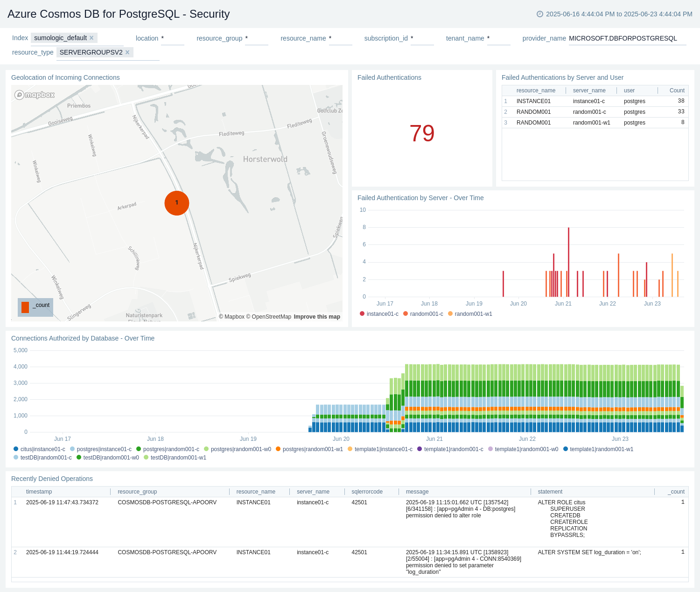Image resolution: width=700 pixels, height=592 pixels.
Task: Sort denied operations by sqlerrorcode column
Action: click(x=367, y=492)
